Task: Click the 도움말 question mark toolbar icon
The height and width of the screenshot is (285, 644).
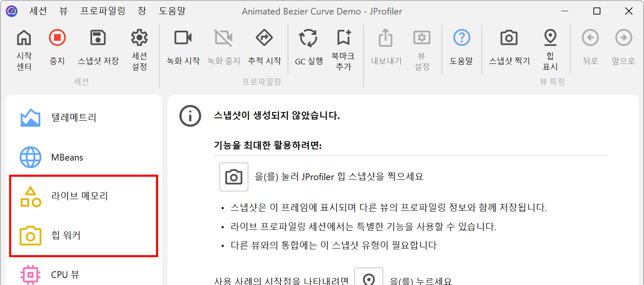Action: click(x=461, y=38)
